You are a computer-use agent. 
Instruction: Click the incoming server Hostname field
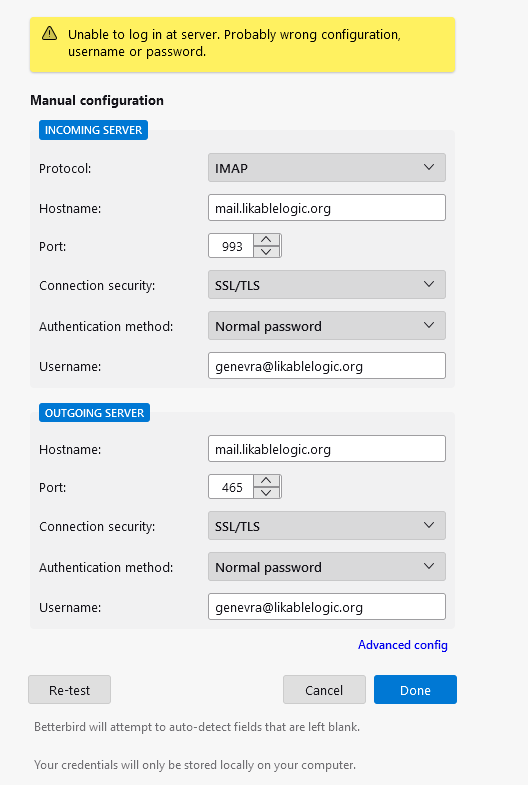327,208
